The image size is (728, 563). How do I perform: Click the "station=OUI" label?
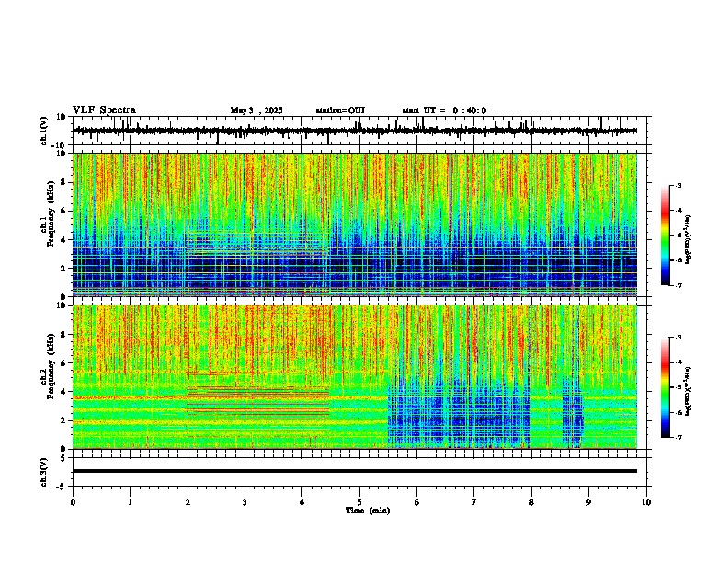coord(340,110)
